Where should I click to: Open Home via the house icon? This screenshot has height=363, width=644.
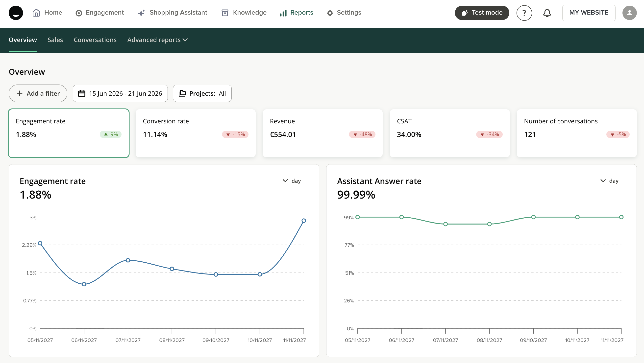point(36,13)
